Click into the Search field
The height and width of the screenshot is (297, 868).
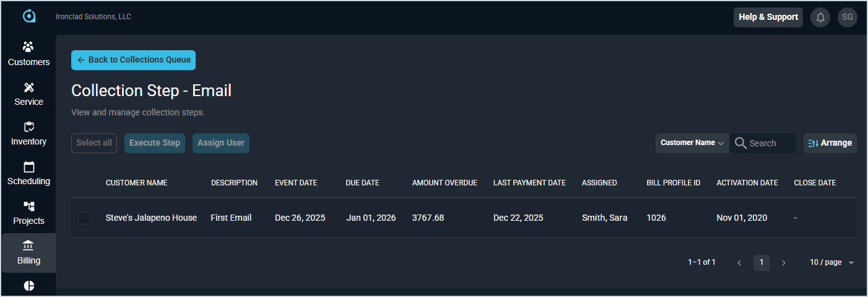click(x=770, y=143)
